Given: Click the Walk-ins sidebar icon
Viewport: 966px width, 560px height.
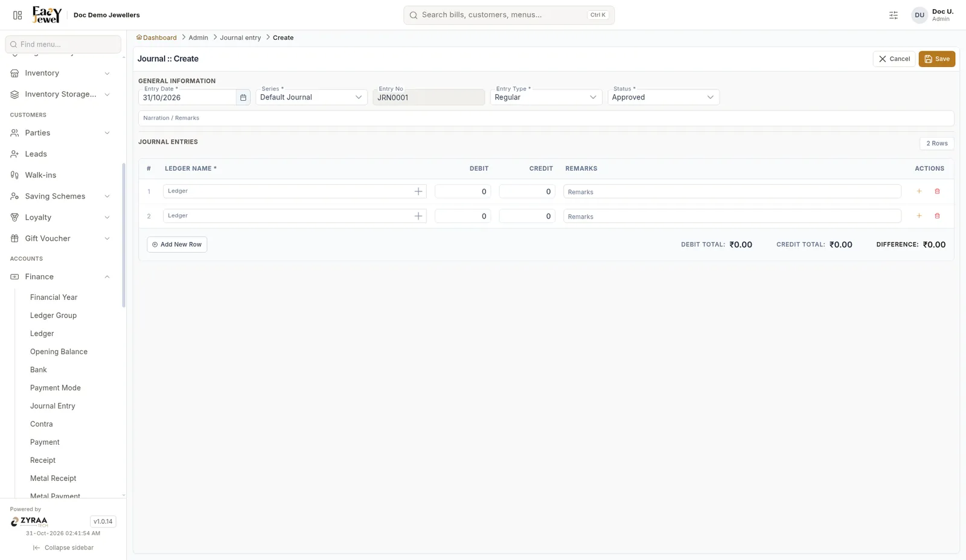Looking at the screenshot, I should click(14, 175).
